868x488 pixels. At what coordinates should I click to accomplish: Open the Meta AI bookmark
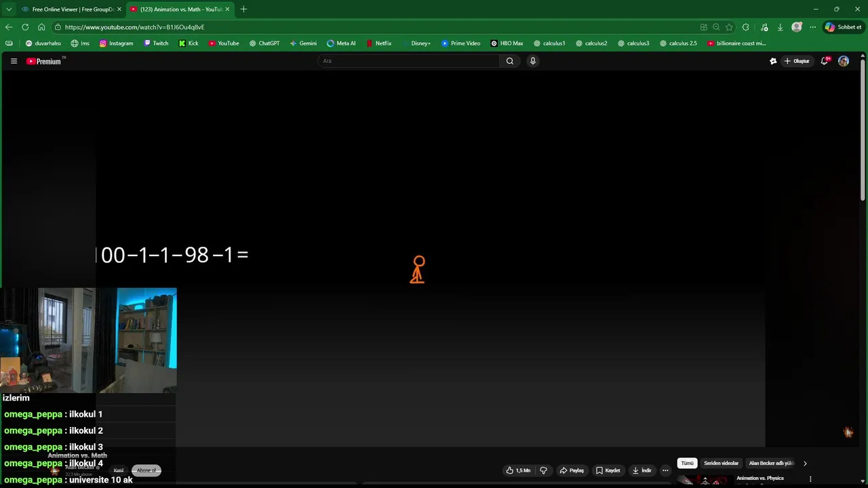pos(341,43)
